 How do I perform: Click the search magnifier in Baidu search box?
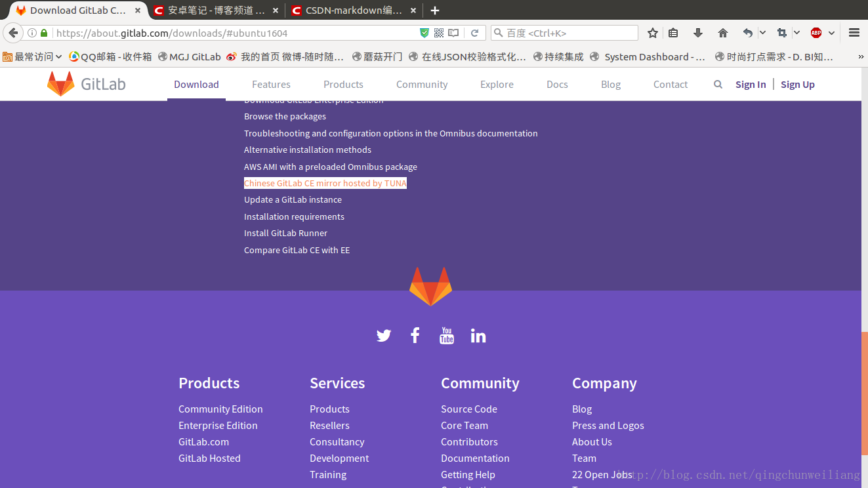[x=499, y=33]
